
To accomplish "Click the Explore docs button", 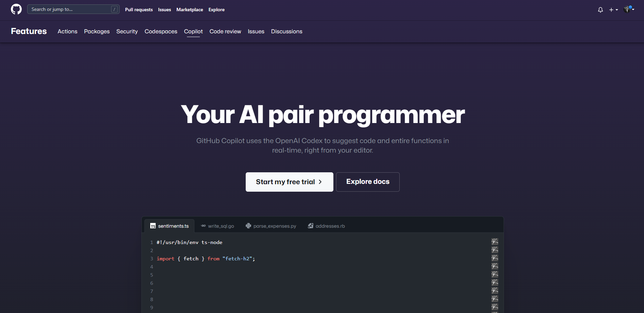I will [x=368, y=182].
